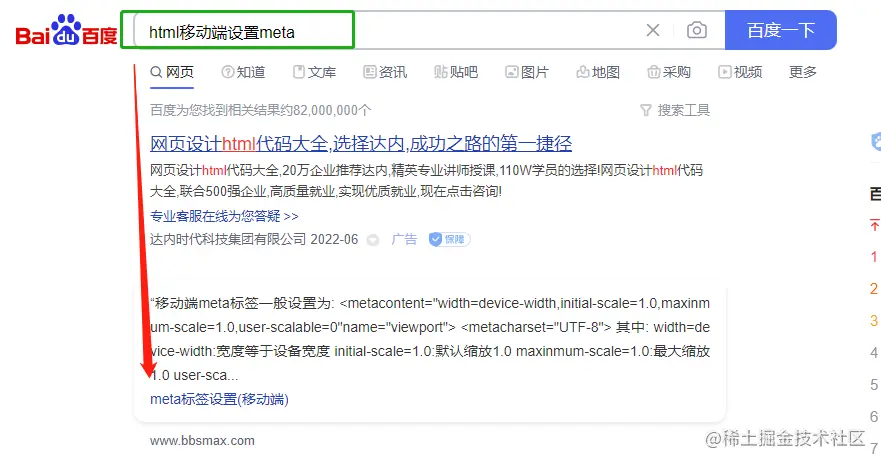Viewport: 881px width, 464px height.
Task: Clear the search query with X icon
Action: point(653,30)
